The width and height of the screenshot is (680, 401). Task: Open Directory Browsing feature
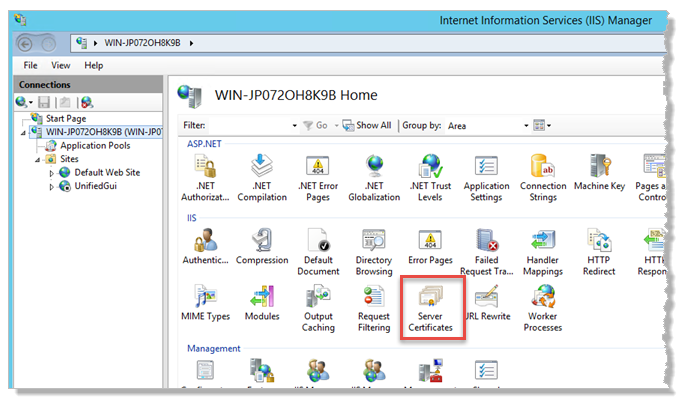(374, 252)
